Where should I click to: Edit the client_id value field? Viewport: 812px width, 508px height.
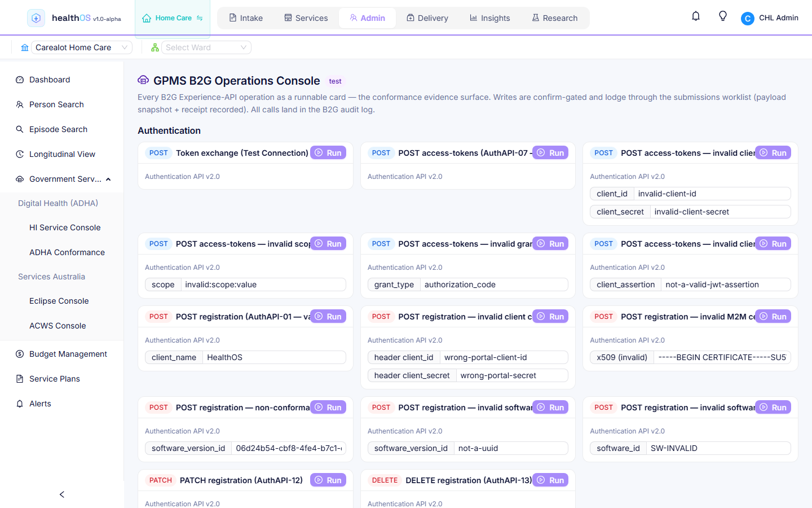click(x=712, y=194)
